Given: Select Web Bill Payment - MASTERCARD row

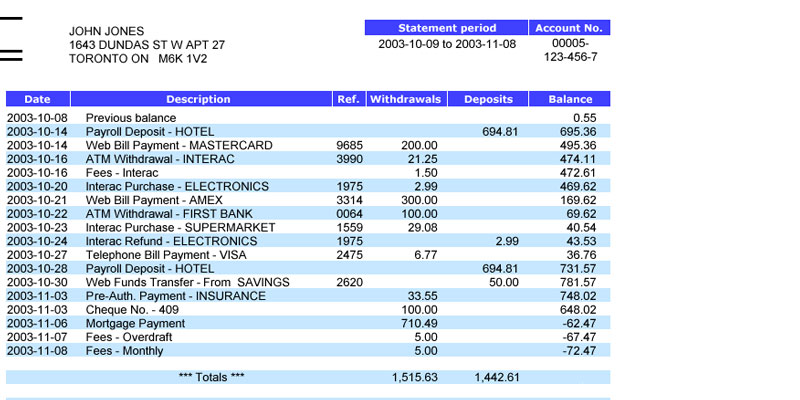Looking at the screenshot, I should tap(308, 145).
